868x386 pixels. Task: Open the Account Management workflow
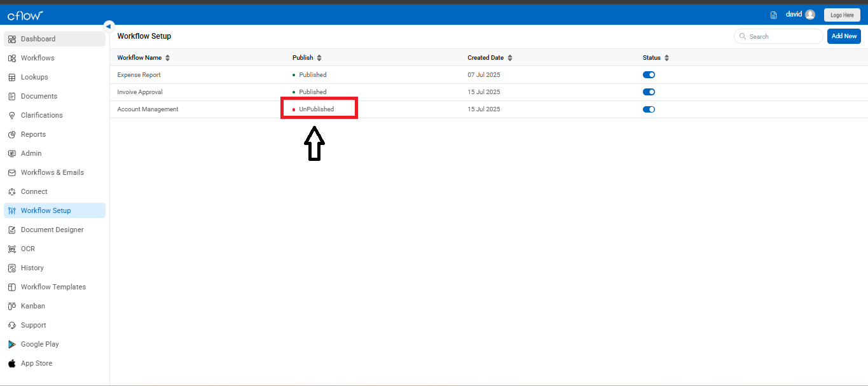tap(148, 109)
